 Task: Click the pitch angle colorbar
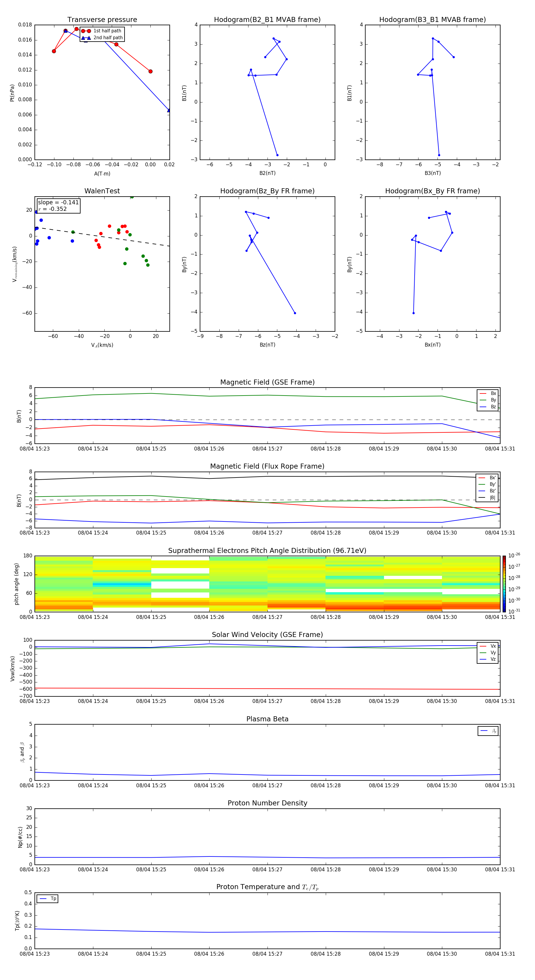[504, 584]
